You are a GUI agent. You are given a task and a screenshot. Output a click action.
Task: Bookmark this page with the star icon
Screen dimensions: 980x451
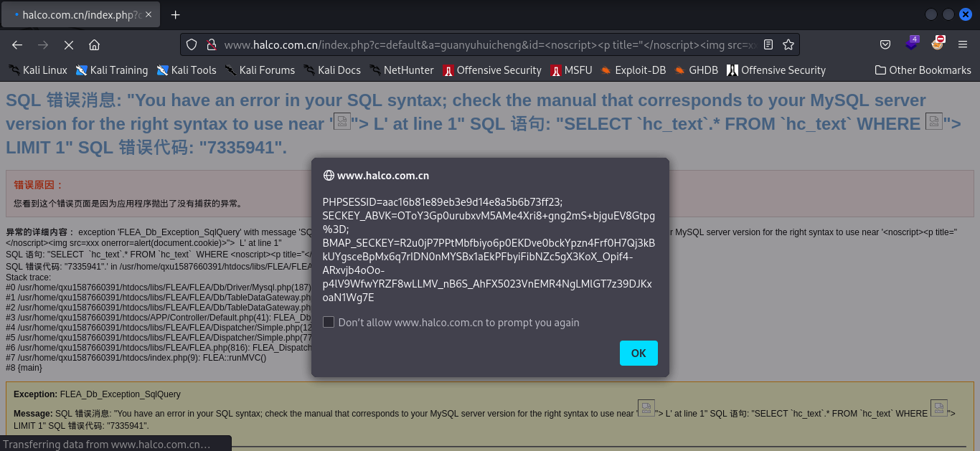coord(788,44)
